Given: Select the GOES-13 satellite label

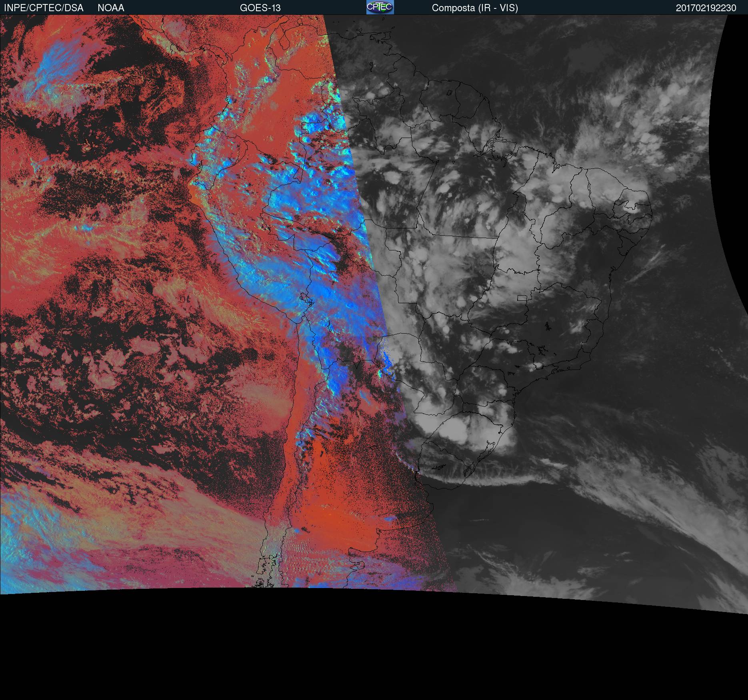Looking at the screenshot, I should point(260,8).
